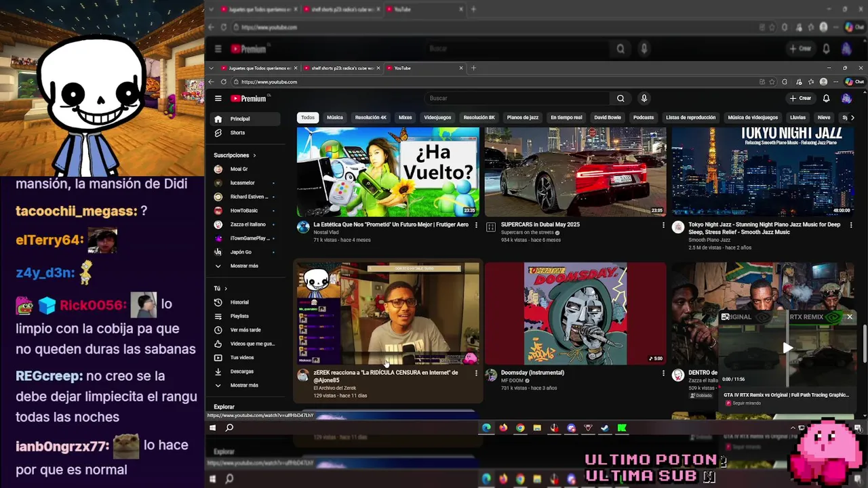Open Firefox from the taskbar

[503, 428]
